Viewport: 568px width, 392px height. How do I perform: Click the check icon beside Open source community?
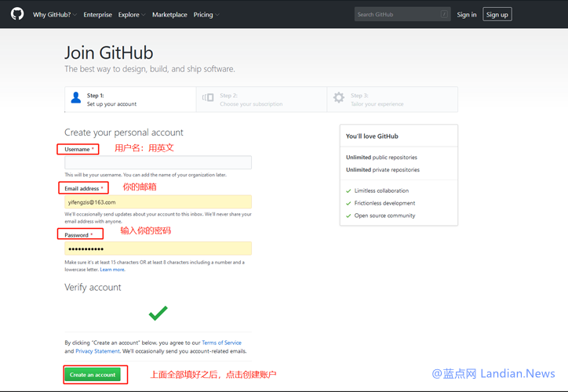click(348, 216)
